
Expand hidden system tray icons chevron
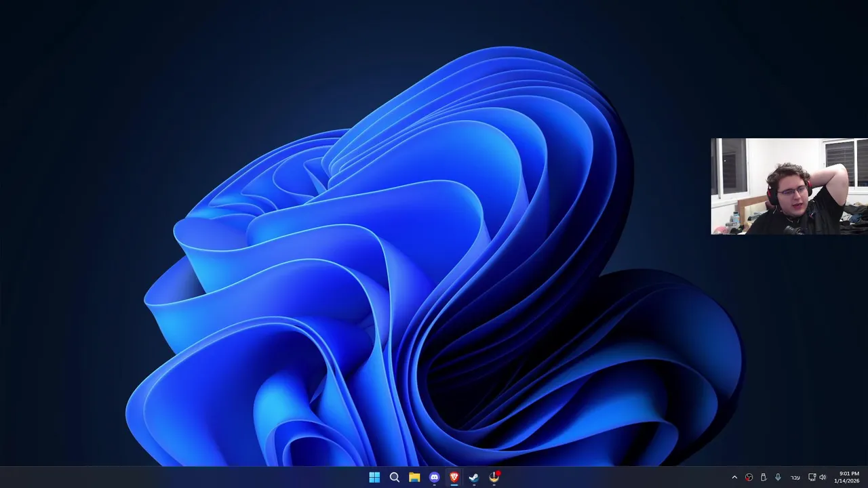coord(734,478)
